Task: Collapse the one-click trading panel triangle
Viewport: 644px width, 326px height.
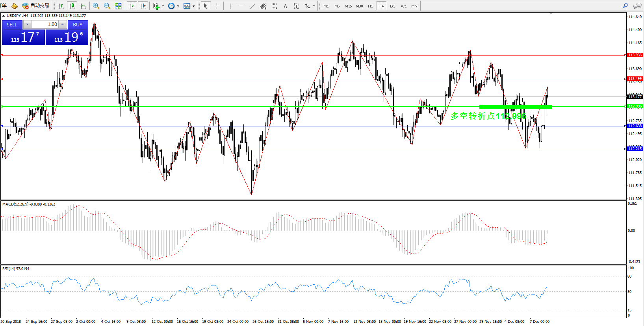Action: pos(4,16)
